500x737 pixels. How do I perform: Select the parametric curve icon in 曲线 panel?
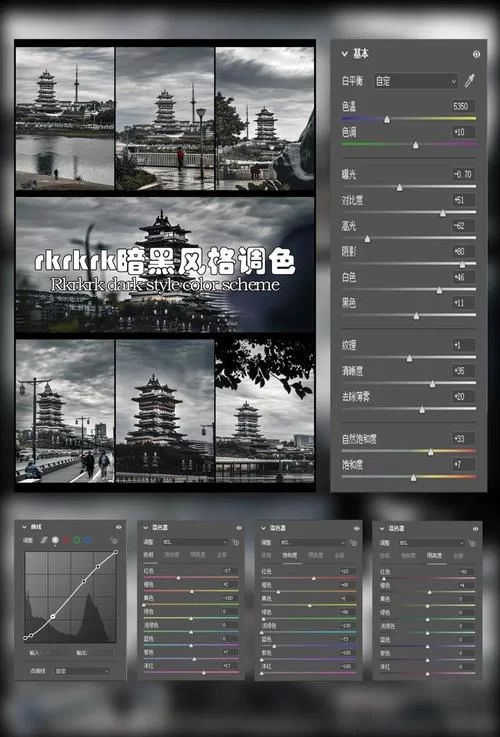click(x=45, y=541)
